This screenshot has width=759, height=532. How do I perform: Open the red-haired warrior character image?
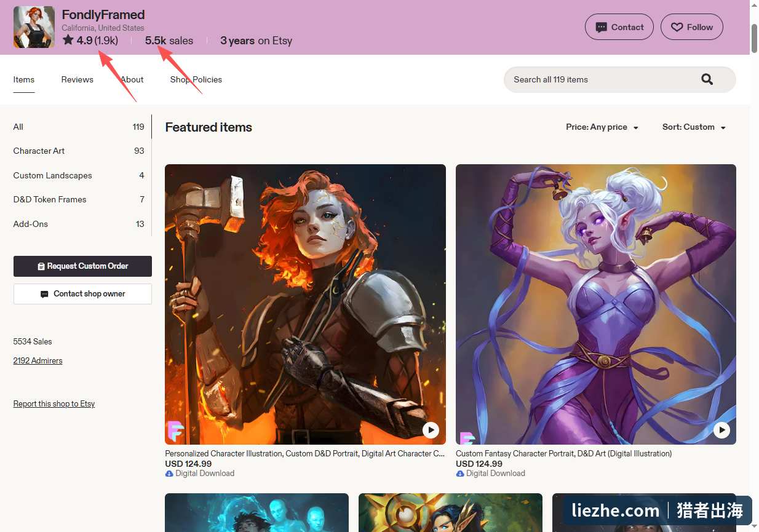[305, 304]
